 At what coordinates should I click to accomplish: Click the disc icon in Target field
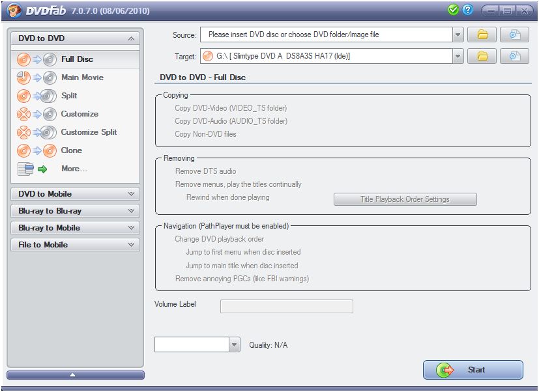click(x=208, y=56)
